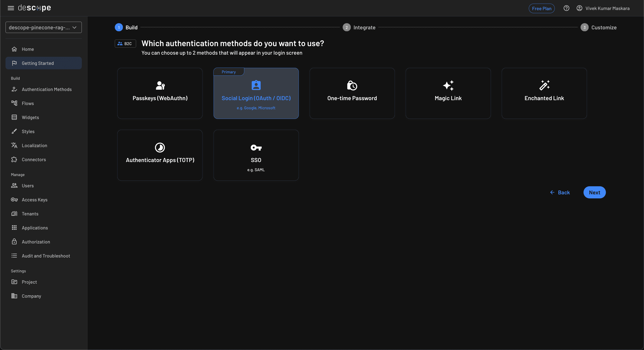Select the SSO e.g. SAML card
Screen dimensions: 644x350
tap(256, 155)
